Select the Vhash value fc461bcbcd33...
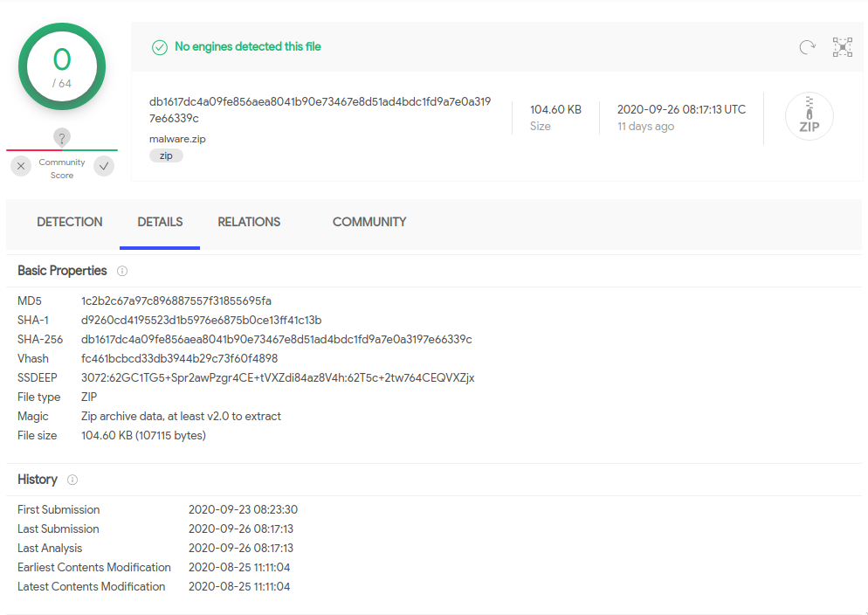This screenshot has width=868, height=615. pos(179,359)
